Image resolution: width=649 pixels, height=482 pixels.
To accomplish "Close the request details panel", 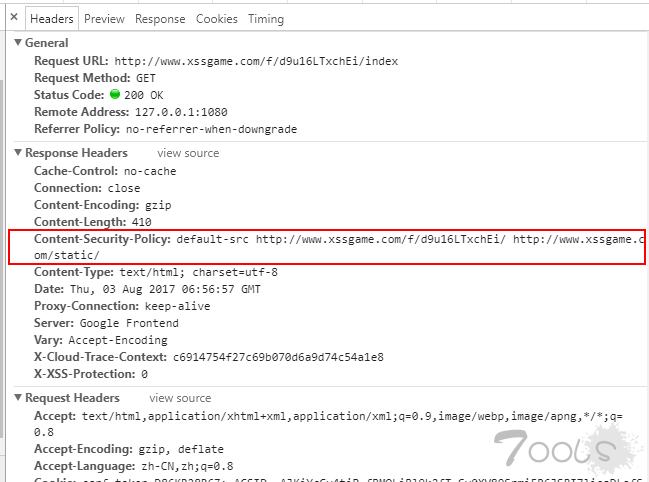I will (x=14, y=17).
